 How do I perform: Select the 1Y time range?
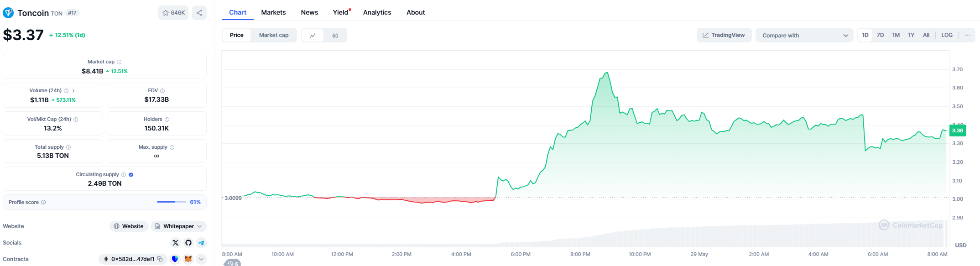[x=911, y=35]
